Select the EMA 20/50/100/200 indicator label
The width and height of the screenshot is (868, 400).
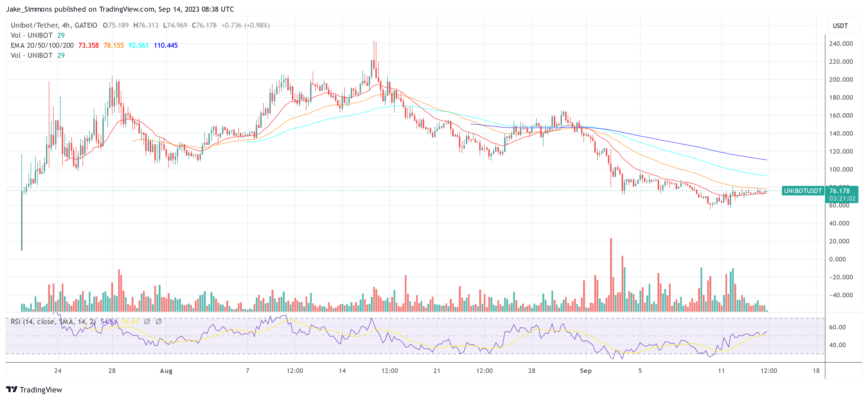(42, 45)
